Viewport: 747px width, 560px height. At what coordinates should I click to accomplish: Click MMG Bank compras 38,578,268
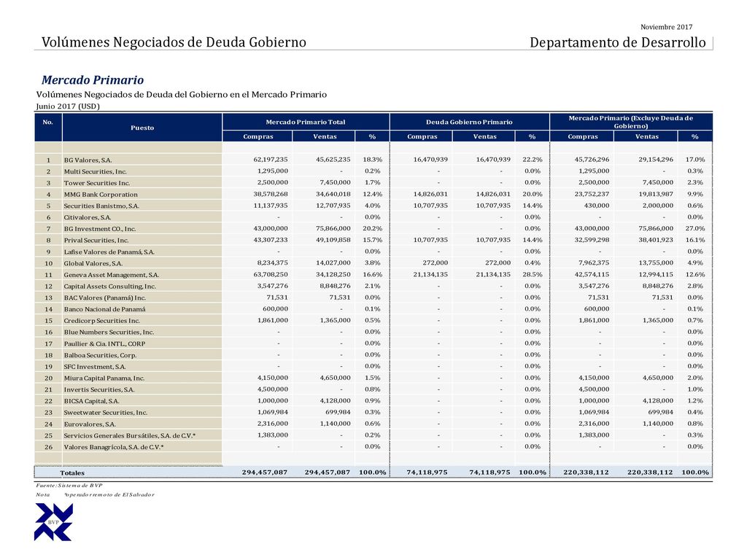tap(271, 194)
